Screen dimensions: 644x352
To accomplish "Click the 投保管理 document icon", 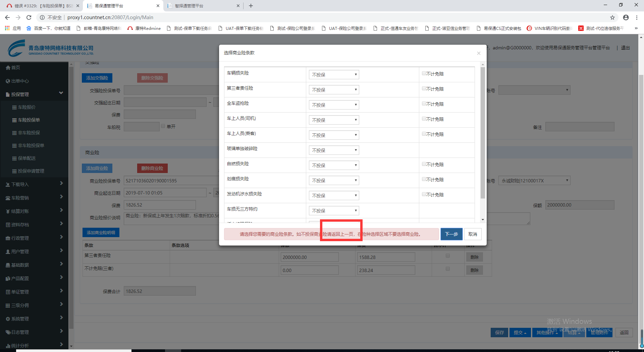I will pyautogui.click(x=8, y=95).
